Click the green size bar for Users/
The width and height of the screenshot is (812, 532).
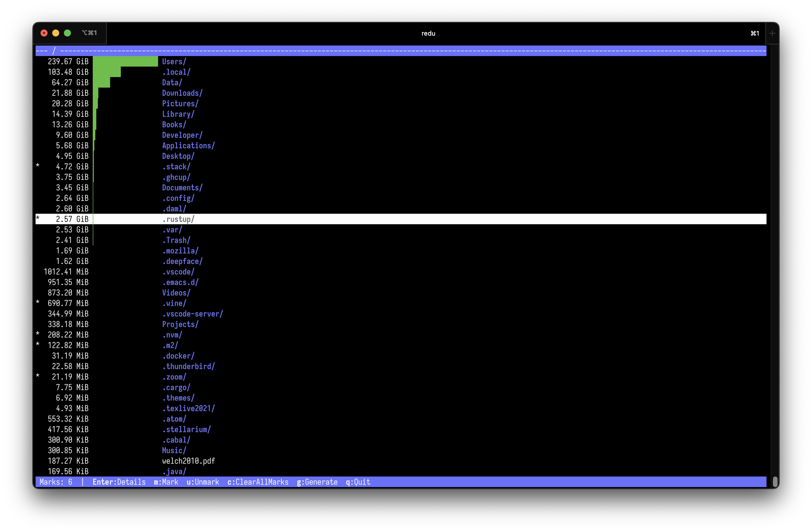[125, 62]
